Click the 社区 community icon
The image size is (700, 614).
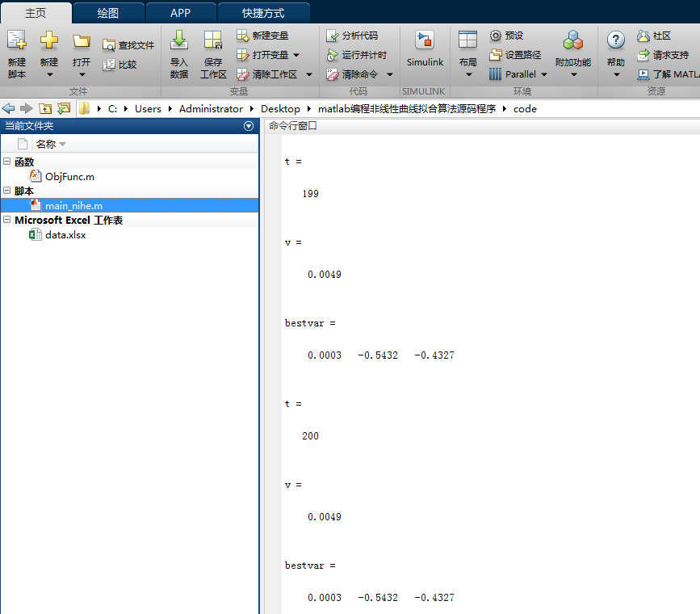point(643,36)
